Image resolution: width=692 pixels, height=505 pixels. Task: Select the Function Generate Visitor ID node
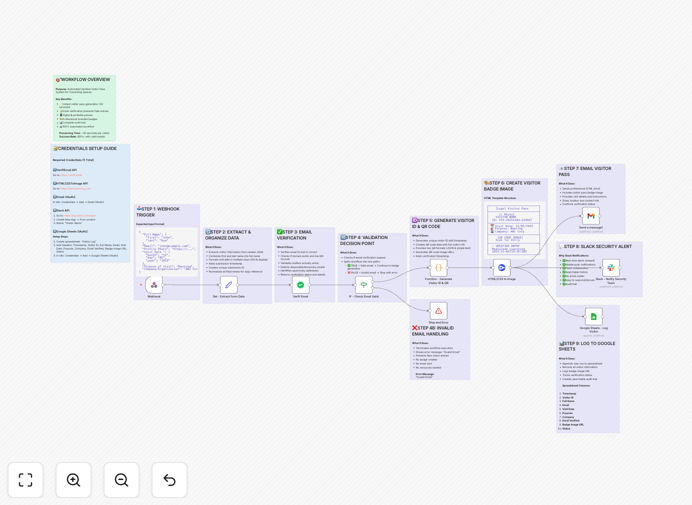tap(439, 268)
